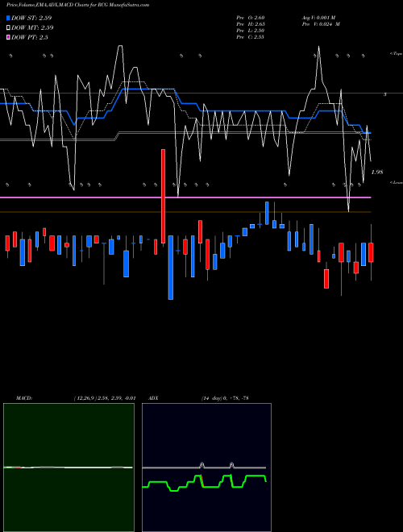The width and height of the screenshot is (403, 532).
Task: Click the 3 price level label
Action: pyautogui.click(x=384, y=94)
